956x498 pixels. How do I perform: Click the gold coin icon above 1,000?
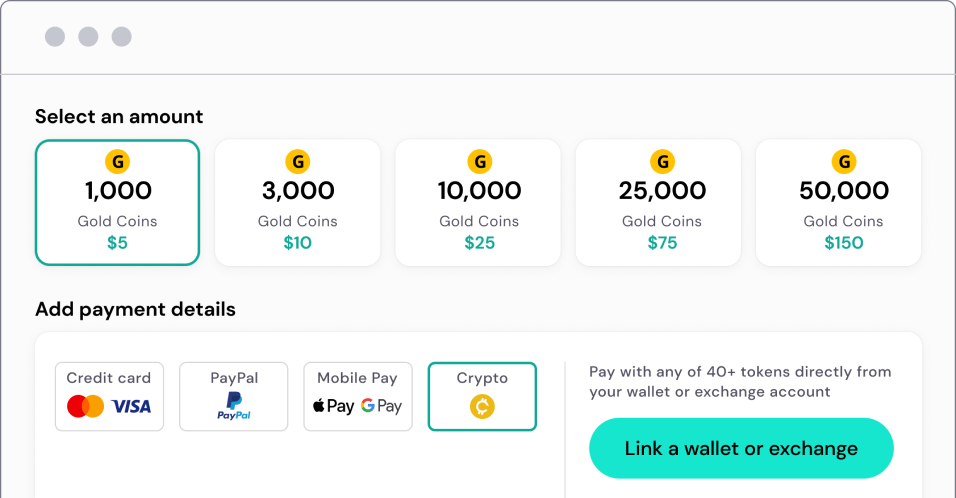tap(117, 161)
